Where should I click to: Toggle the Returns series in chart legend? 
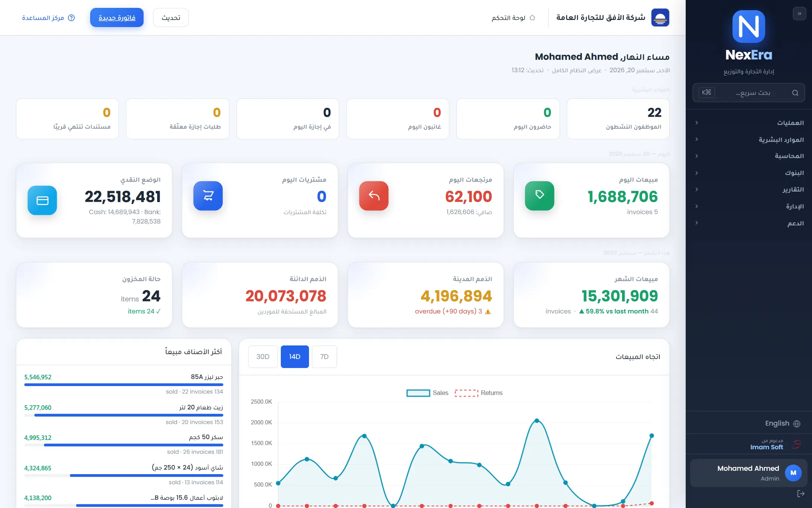[x=479, y=393]
